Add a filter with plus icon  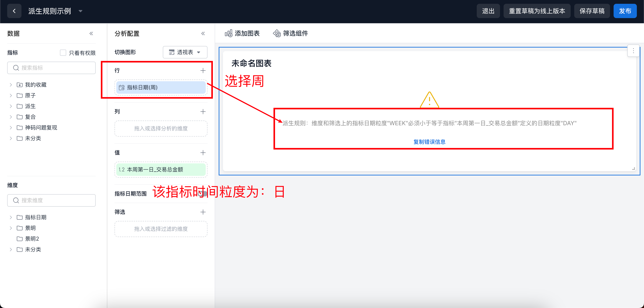coord(203,212)
